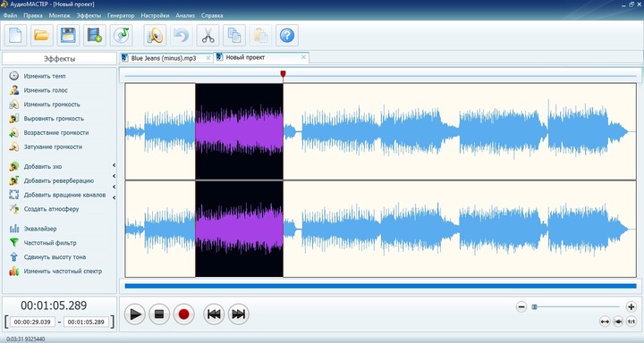Cut the selection with the scissors icon
The image size is (644, 343).
pos(208,36)
